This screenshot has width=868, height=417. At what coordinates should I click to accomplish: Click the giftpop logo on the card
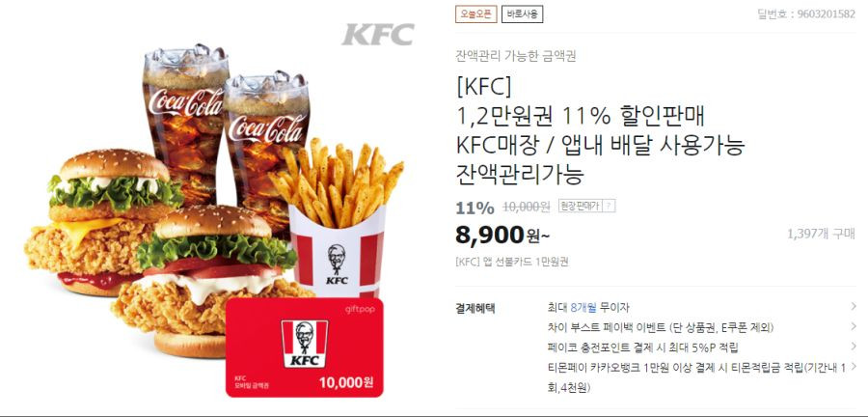(359, 309)
